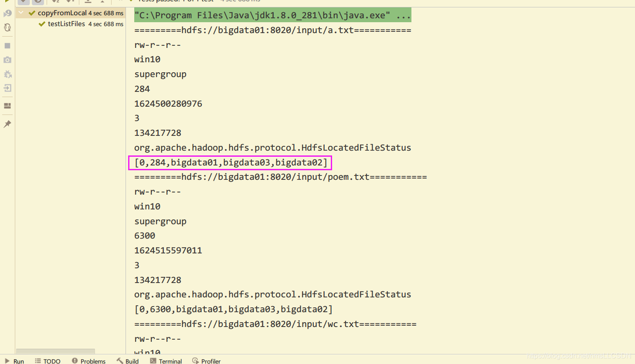Select the testListFiles test row
The width and height of the screenshot is (635, 364).
tap(71, 24)
